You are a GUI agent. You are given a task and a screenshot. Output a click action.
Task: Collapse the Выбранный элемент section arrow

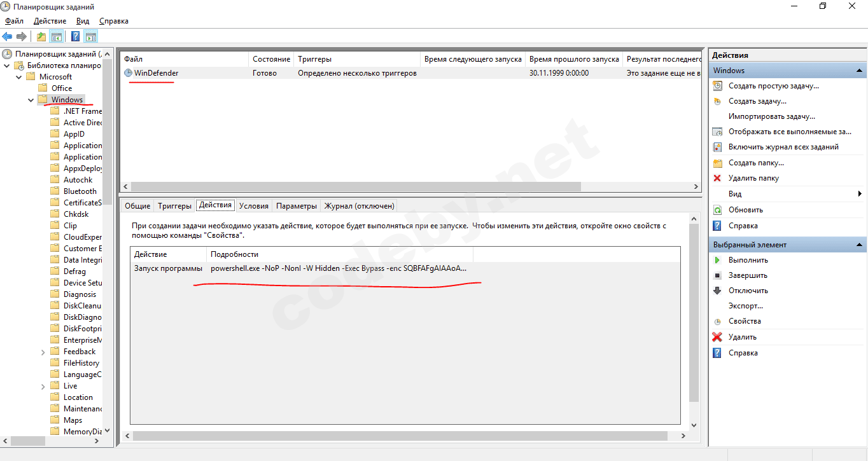click(860, 245)
